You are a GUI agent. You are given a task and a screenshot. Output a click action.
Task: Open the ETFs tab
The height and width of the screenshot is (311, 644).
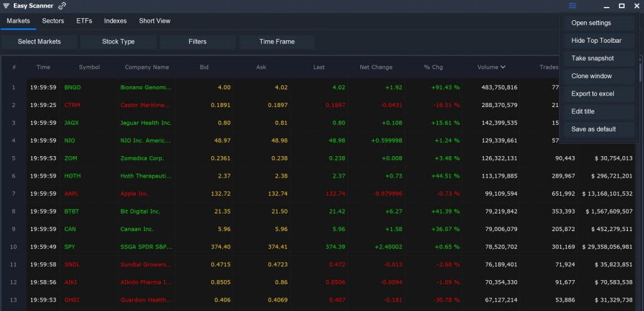click(84, 21)
